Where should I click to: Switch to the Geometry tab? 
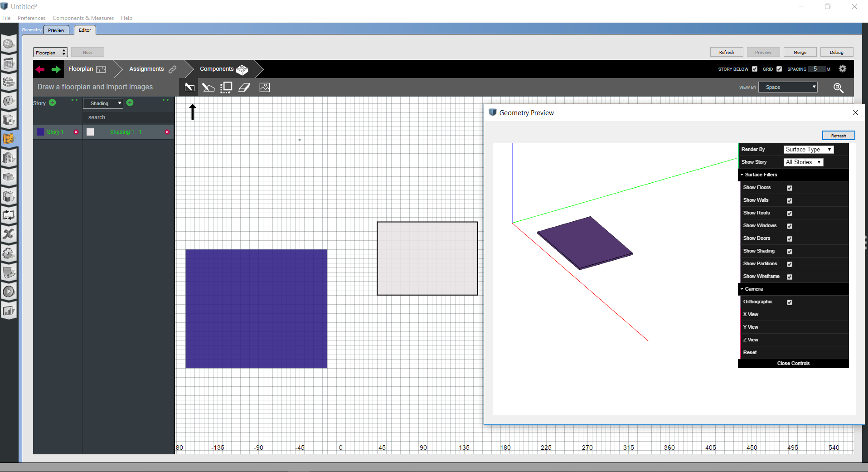(x=31, y=29)
